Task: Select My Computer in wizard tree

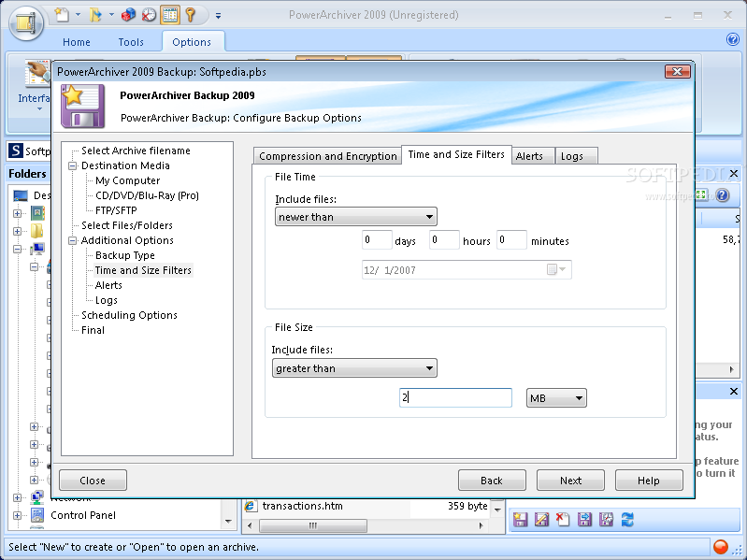Action: [x=128, y=180]
